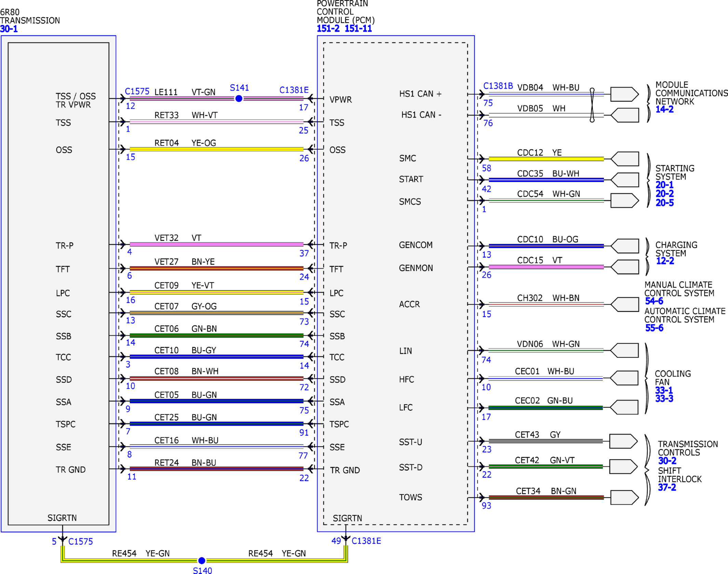
Task: Click off-page arrow for CET42 GN-VT wire
Action: pyautogui.click(x=623, y=467)
